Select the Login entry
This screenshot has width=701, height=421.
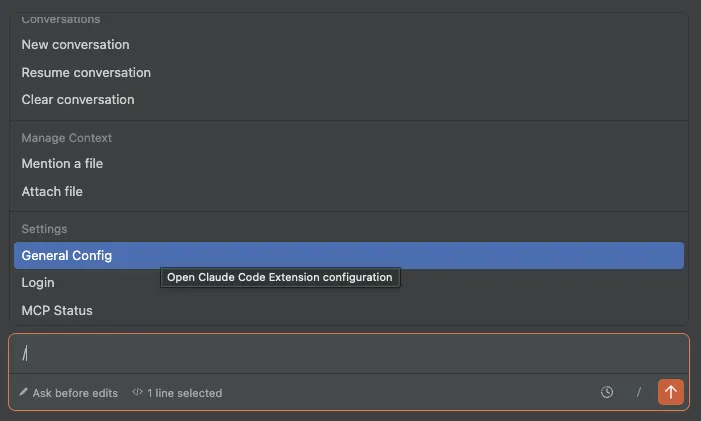(38, 283)
